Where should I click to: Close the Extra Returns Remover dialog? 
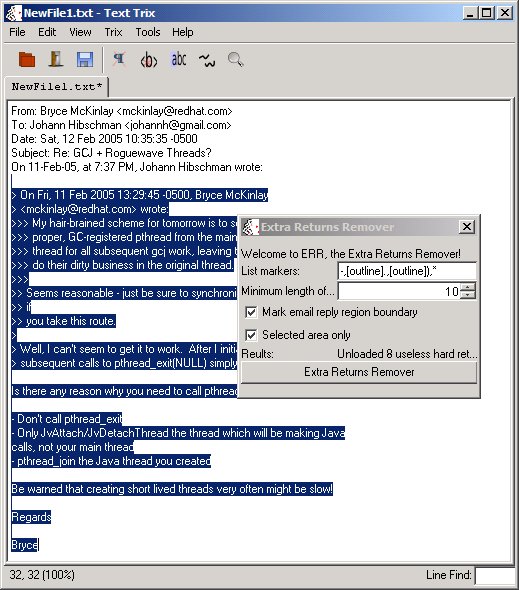click(x=467, y=227)
